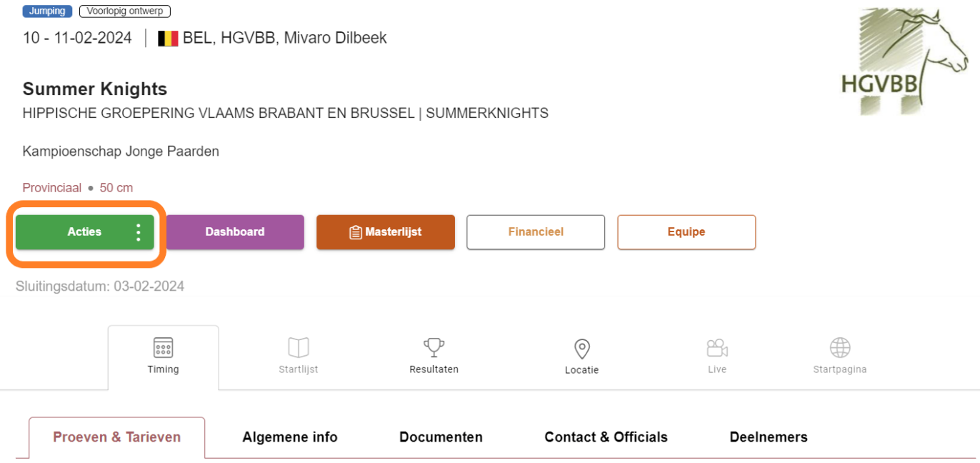Click the HGVBB horse logo

coord(904,61)
